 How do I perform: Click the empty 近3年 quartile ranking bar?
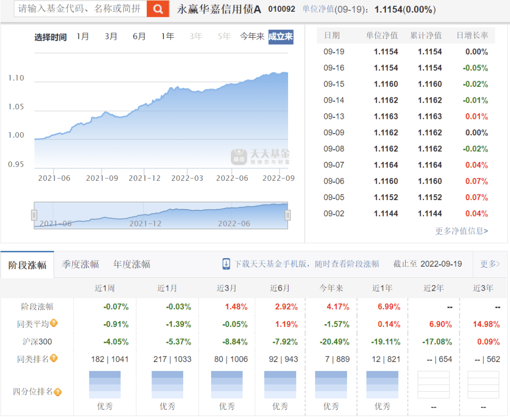(x=483, y=385)
